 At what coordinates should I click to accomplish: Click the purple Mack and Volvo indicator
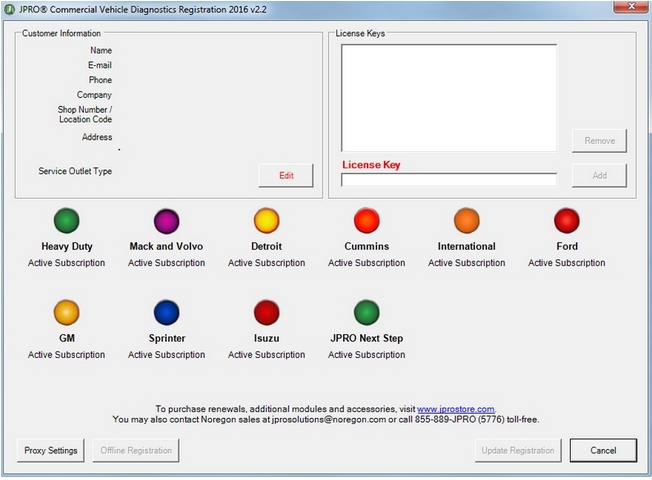point(167,220)
